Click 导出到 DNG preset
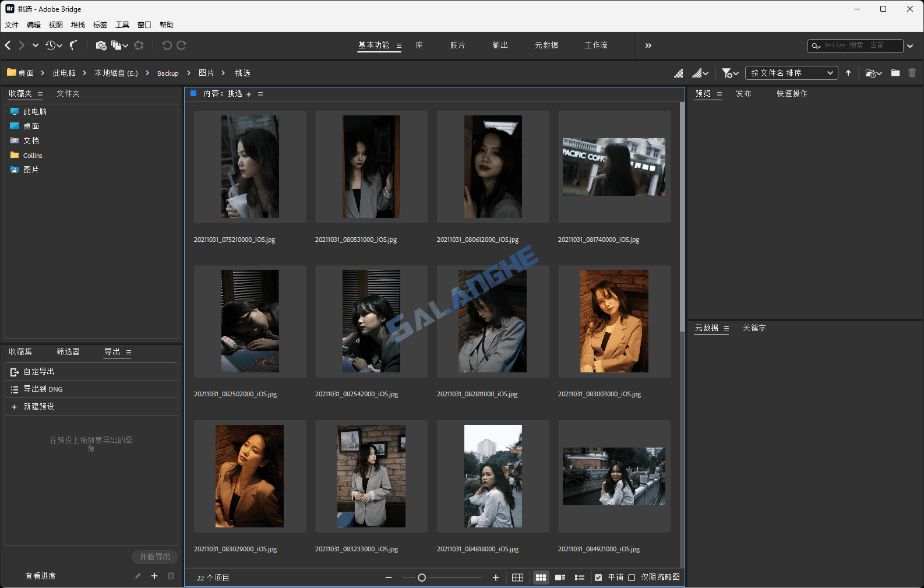 click(91, 389)
